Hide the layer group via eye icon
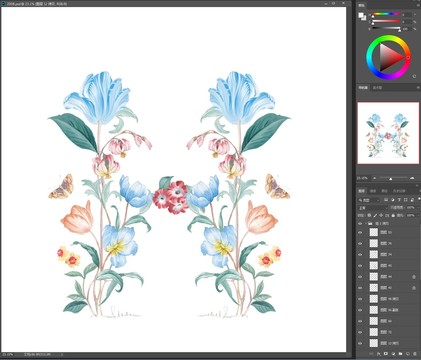421x360 pixels. [x=360, y=223]
